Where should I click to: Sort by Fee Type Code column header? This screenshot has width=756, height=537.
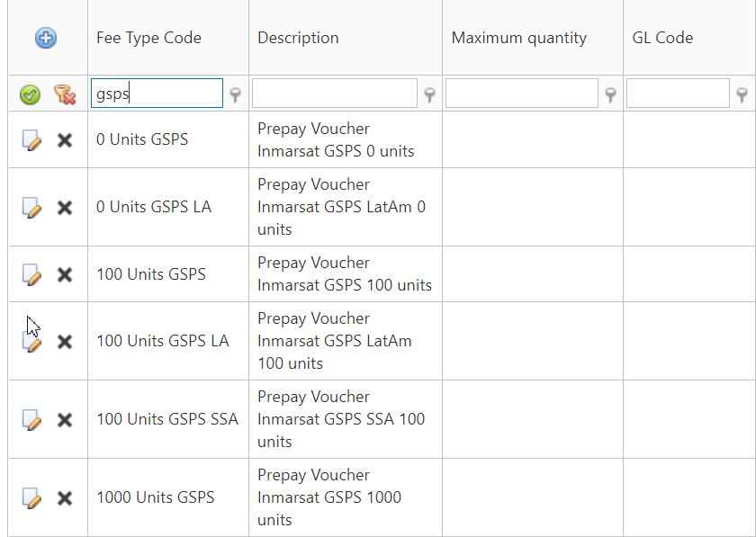[148, 38]
